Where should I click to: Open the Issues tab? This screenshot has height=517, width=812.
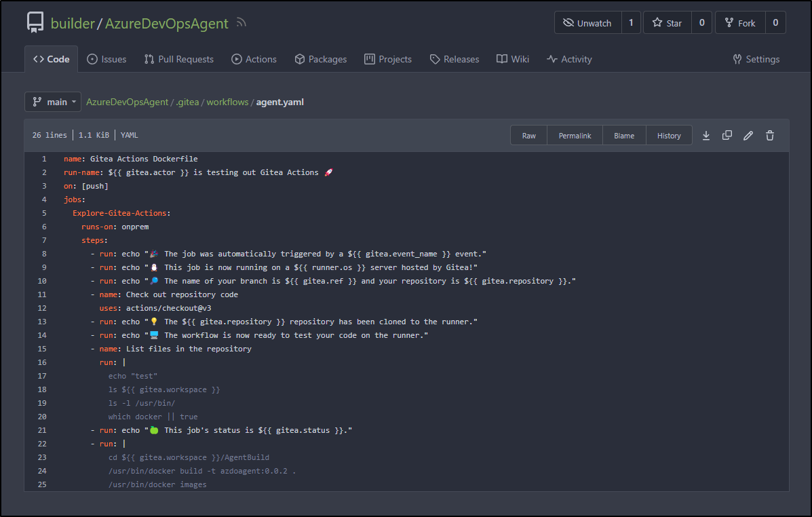point(107,59)
